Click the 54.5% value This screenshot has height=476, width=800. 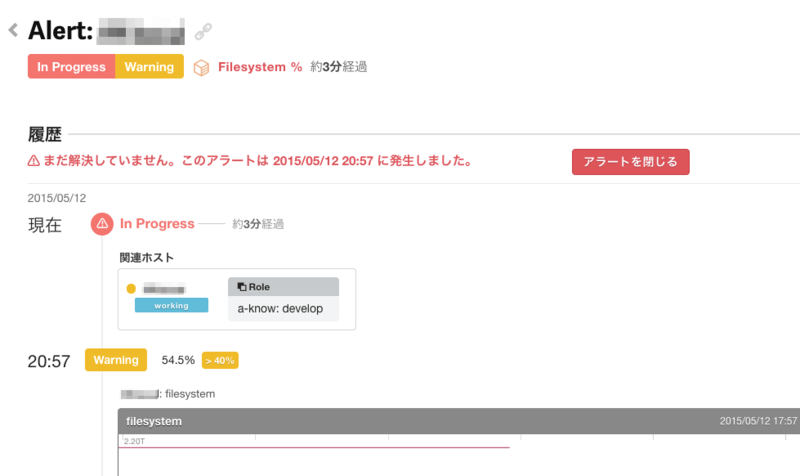(x=178, y=360)
